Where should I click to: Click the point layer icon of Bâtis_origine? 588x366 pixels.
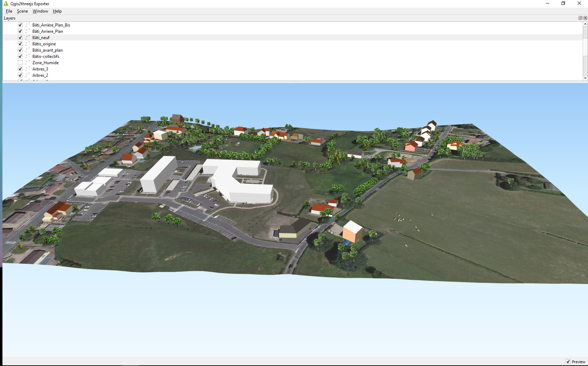click(x=28, y=44)
